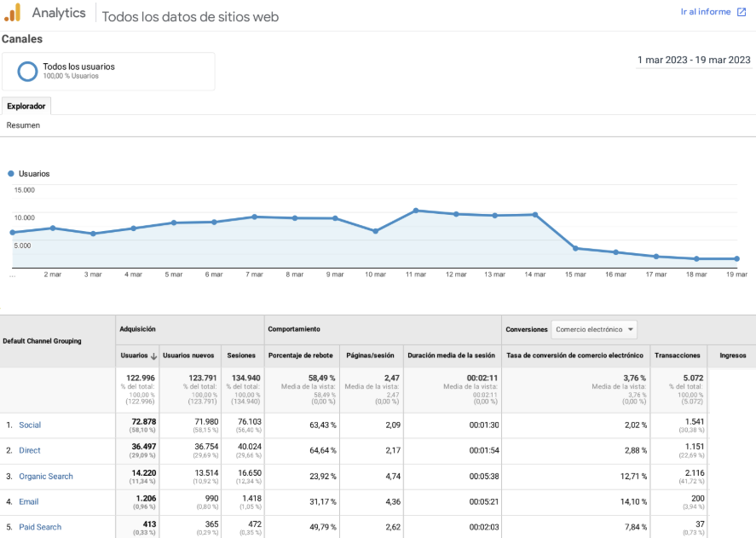Click the 11 mar peak data point
The image size is (756, 538).
point(415,210)
